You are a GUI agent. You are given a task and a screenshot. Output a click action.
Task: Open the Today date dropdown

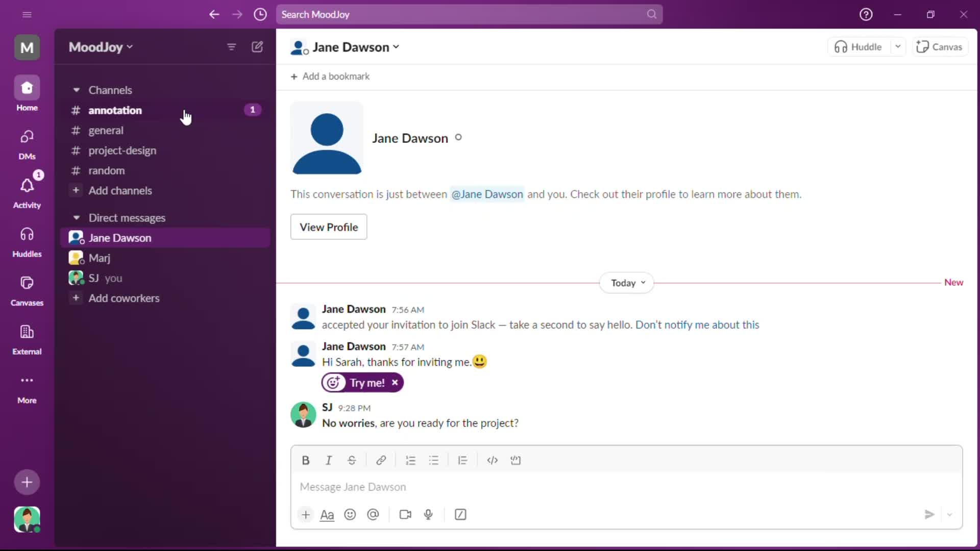[627, 283]
